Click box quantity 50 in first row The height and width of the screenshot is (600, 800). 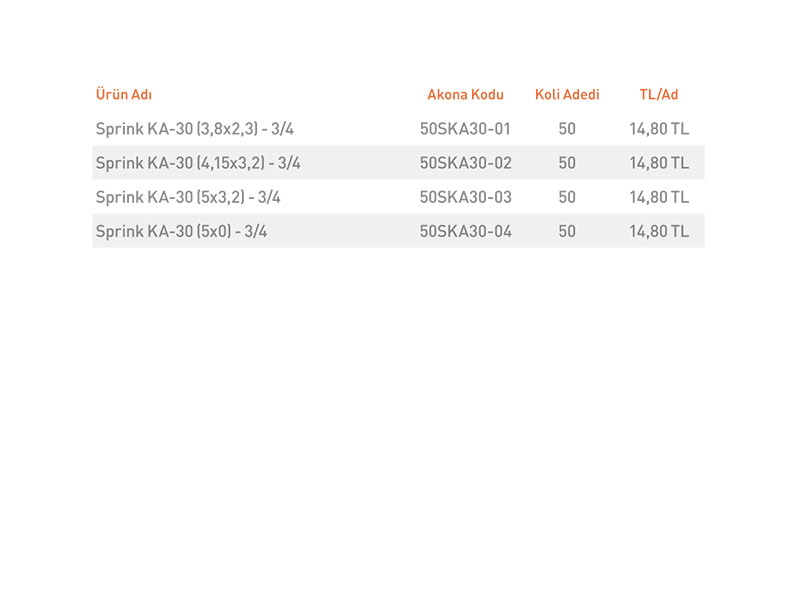click(x=567, y=129)
